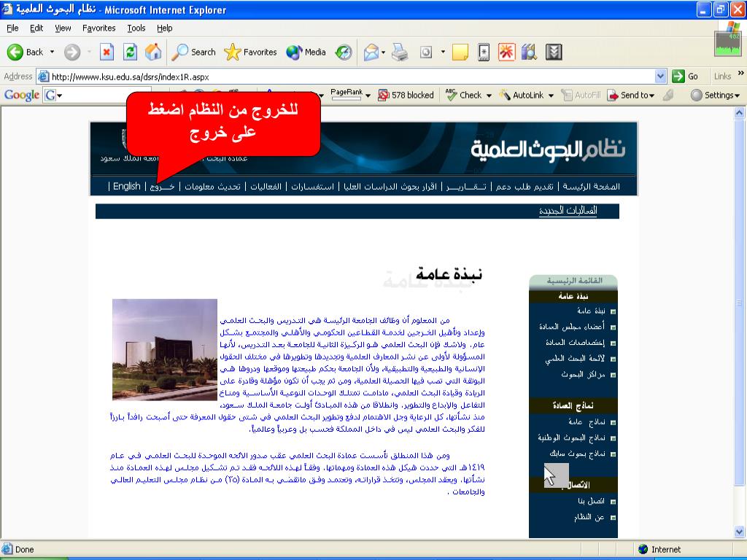Open استفسارات nav link
Viewport: 747px width, 560px height.
coord(312,186)
